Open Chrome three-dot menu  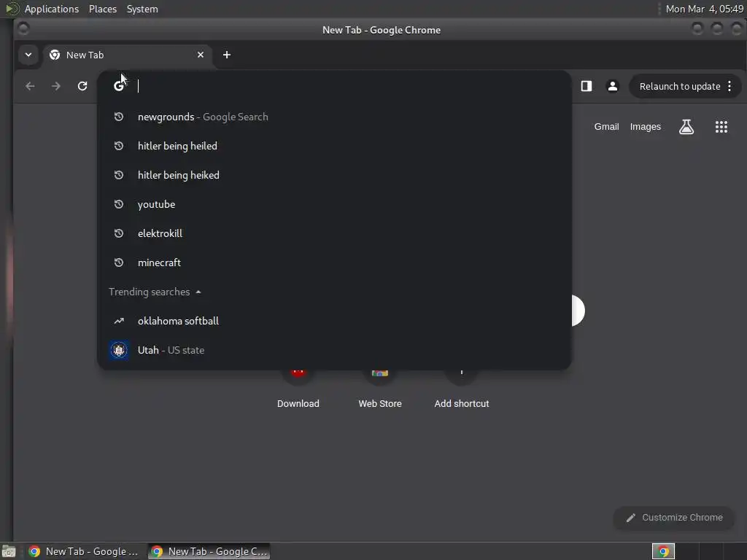pos(729,86)
